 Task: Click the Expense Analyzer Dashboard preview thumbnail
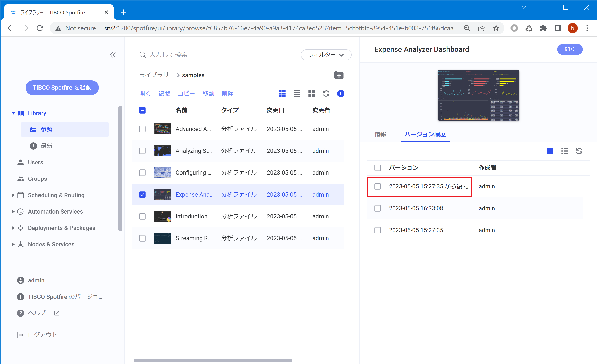[x=478, y=95]
